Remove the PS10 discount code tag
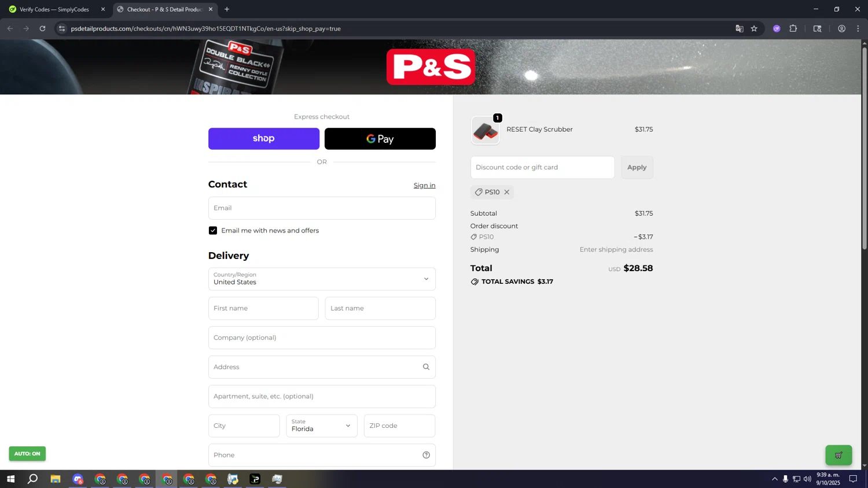Image resolution: width=868 pixels, height=488 pixels. pyautogui.click(x=506, y=192)
